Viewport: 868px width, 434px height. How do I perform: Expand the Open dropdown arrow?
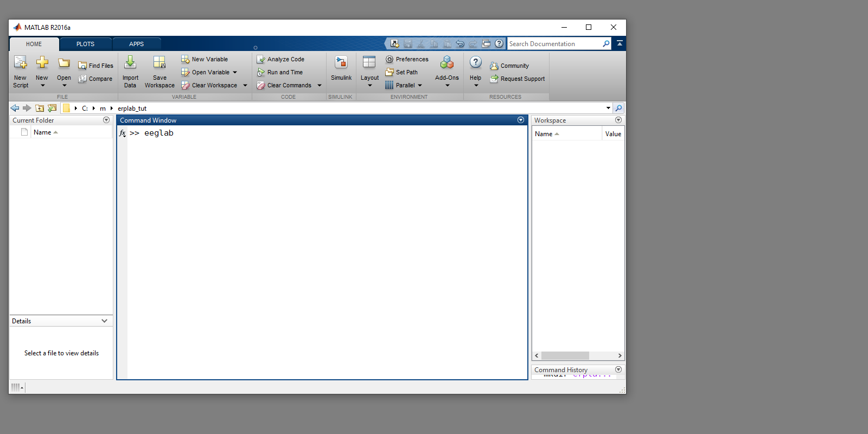click(x=64, y=85)
